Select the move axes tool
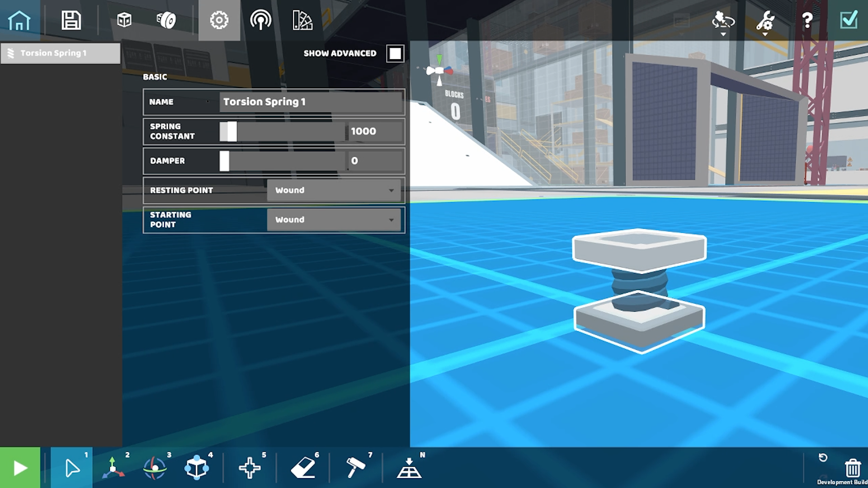Screen dimensions: 868x488 113,468
